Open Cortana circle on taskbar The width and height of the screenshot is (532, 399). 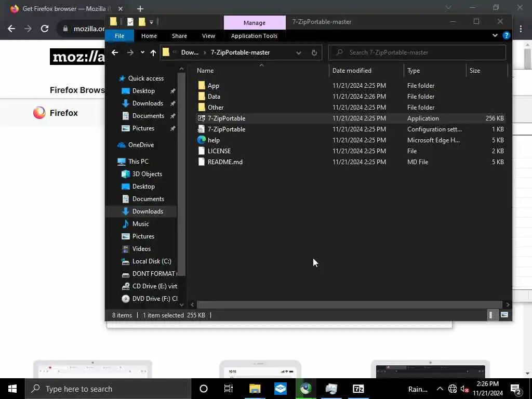204,389
